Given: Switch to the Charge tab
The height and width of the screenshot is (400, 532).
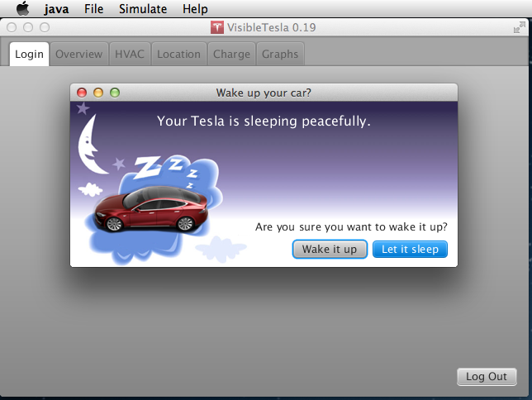Looking at the screenshot, I should [x=231, y=54].
